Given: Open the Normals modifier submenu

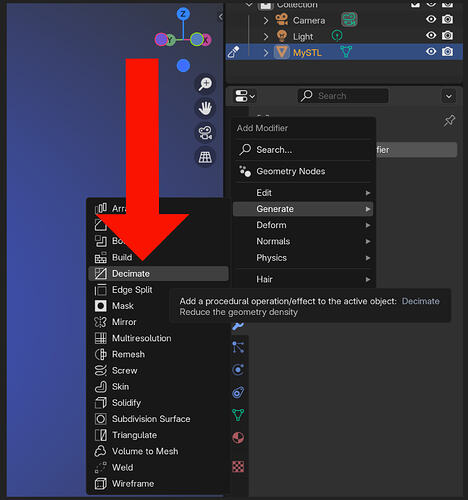Looking at the screenshot, I should point(303,241).
